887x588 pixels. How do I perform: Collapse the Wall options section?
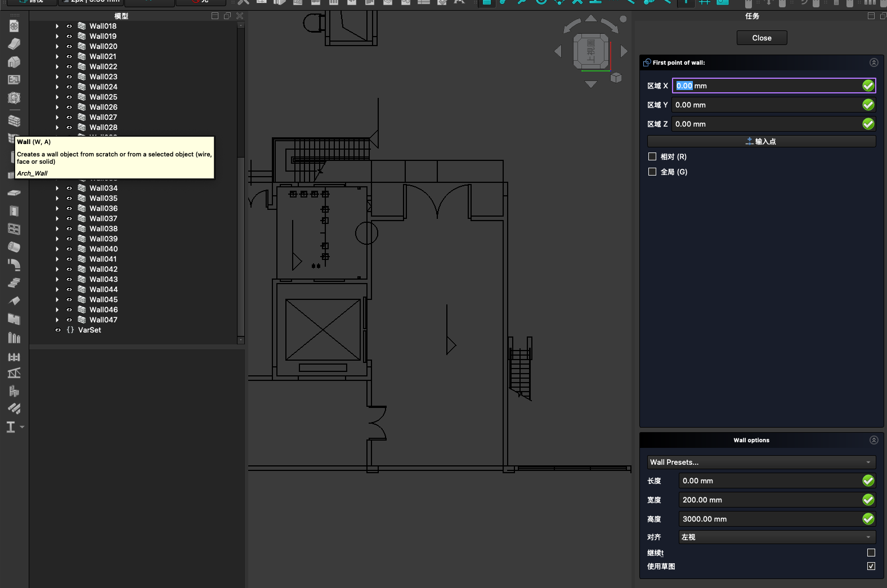(873, 440)
